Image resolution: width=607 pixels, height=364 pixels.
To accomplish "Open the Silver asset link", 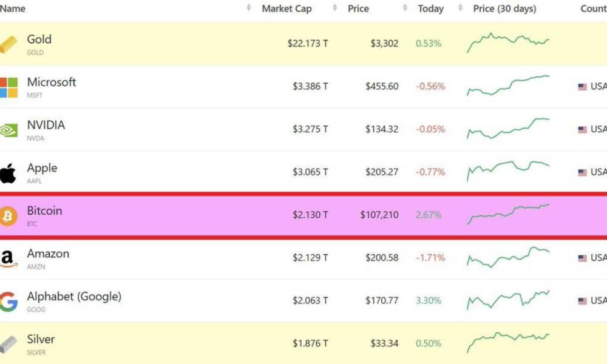I will 41,339.
